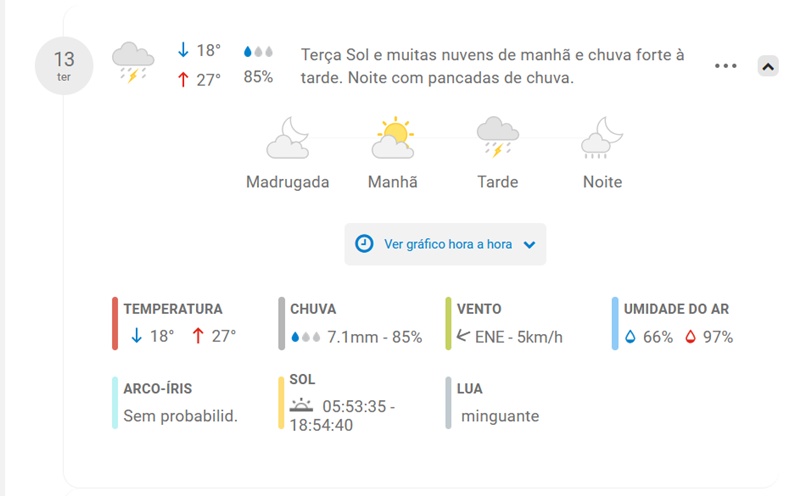
Task: Expand the Ver gráfico hora a hora chevron
Action: pos(529,245)
